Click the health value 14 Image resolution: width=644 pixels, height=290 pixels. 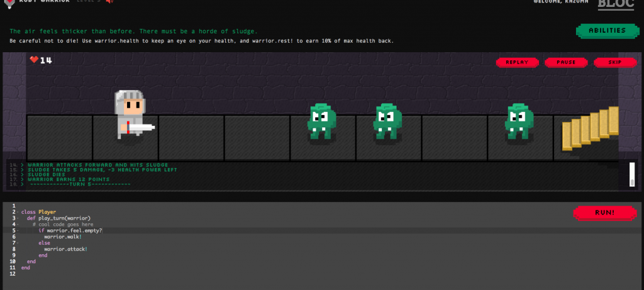pos(46,60)
